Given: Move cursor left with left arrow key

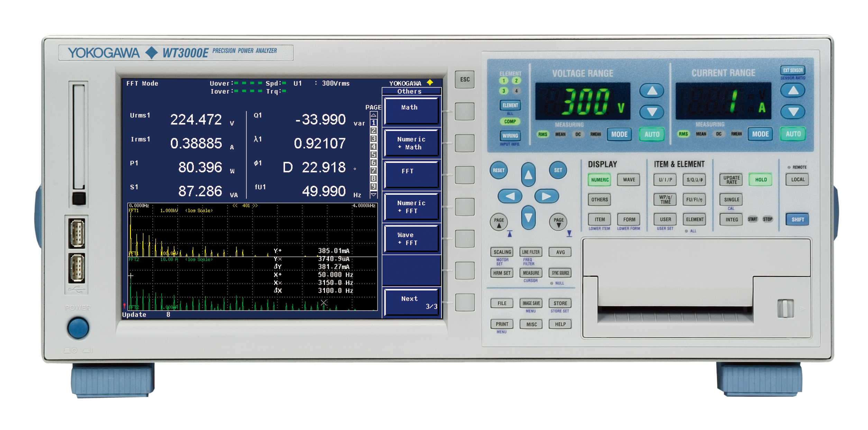Looking at the screenshot, I should coord(510,196).
